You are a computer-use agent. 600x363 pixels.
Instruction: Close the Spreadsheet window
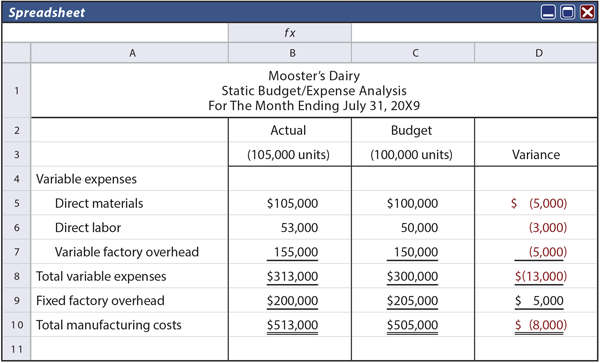587,12
